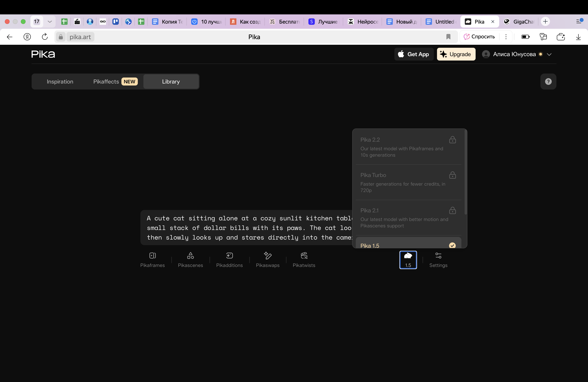
Task: Click the user avatar icon
Action: [486, 54]
